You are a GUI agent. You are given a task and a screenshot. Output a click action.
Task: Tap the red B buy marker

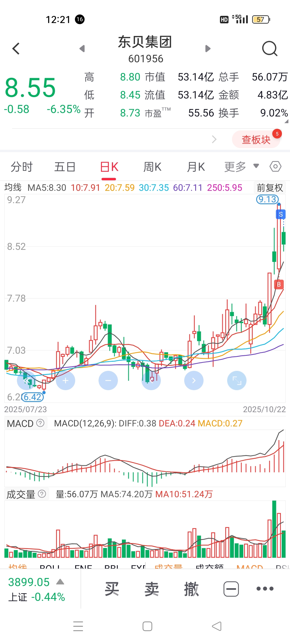279,284
